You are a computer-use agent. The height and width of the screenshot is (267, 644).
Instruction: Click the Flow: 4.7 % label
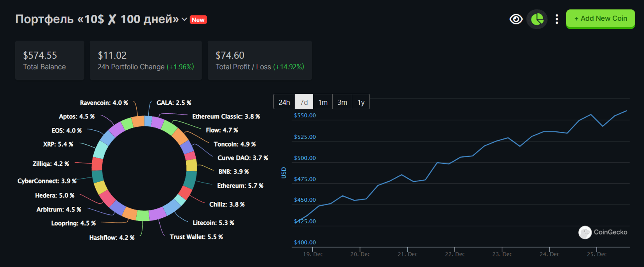pos(222,130)
